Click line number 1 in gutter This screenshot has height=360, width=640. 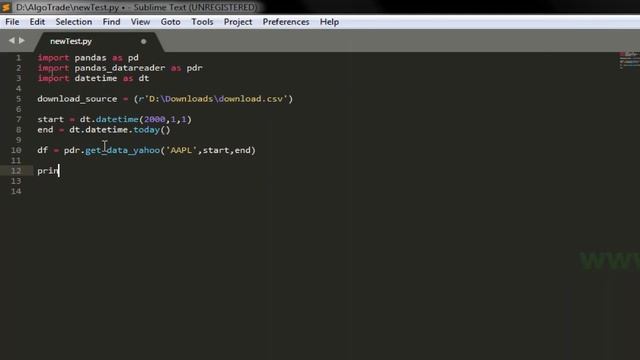pyautogui.click(x=18, y=58)
